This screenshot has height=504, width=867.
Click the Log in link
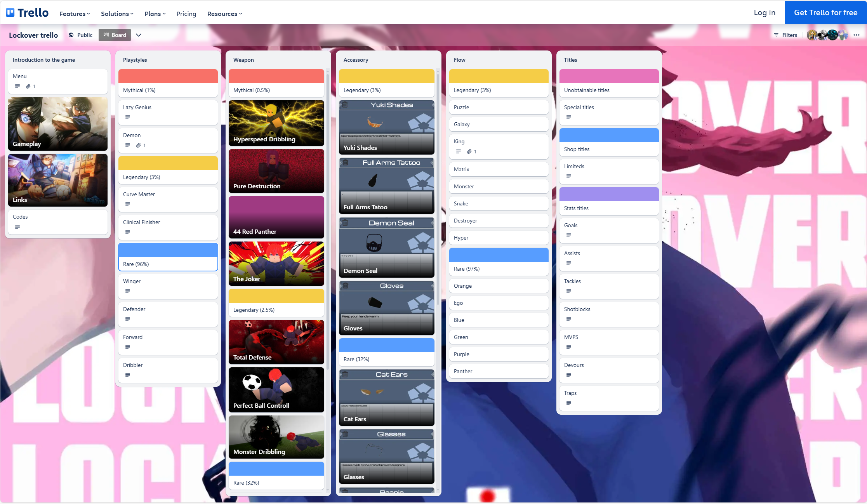(764, 12)
